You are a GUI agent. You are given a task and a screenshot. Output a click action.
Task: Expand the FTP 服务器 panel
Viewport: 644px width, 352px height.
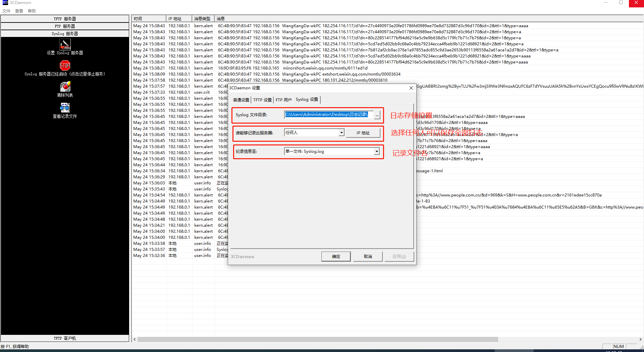tap(65, 26)
